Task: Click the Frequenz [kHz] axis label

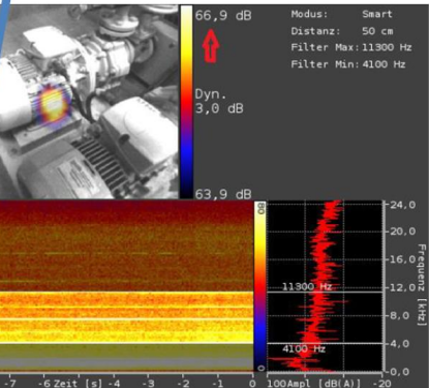Action: point(422,285)
